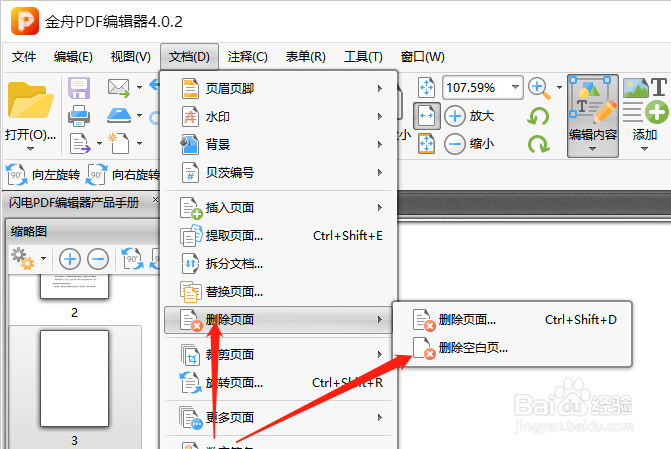Close the 闪电PDF编辑器产品手册 tab

coord(155,199)
